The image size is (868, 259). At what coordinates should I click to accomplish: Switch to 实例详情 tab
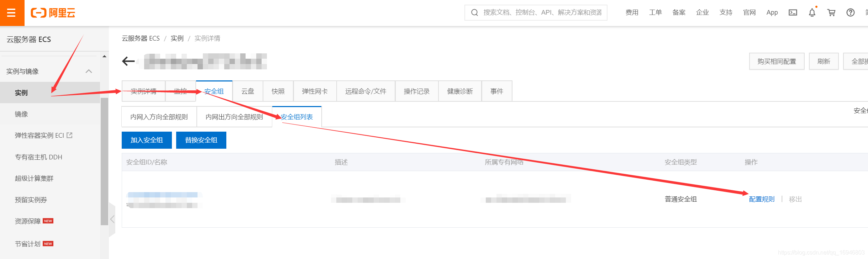click(x=143, y=91)
